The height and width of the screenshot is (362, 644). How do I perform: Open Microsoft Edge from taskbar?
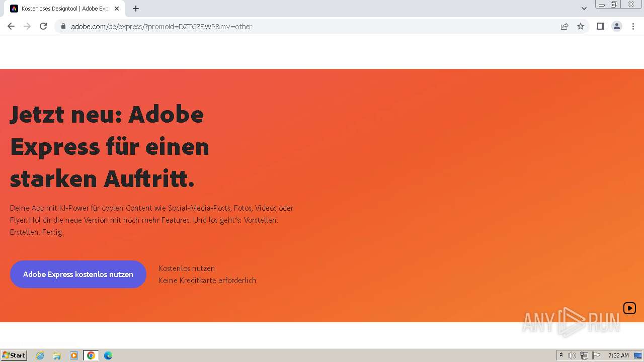[x=108, y=355]
